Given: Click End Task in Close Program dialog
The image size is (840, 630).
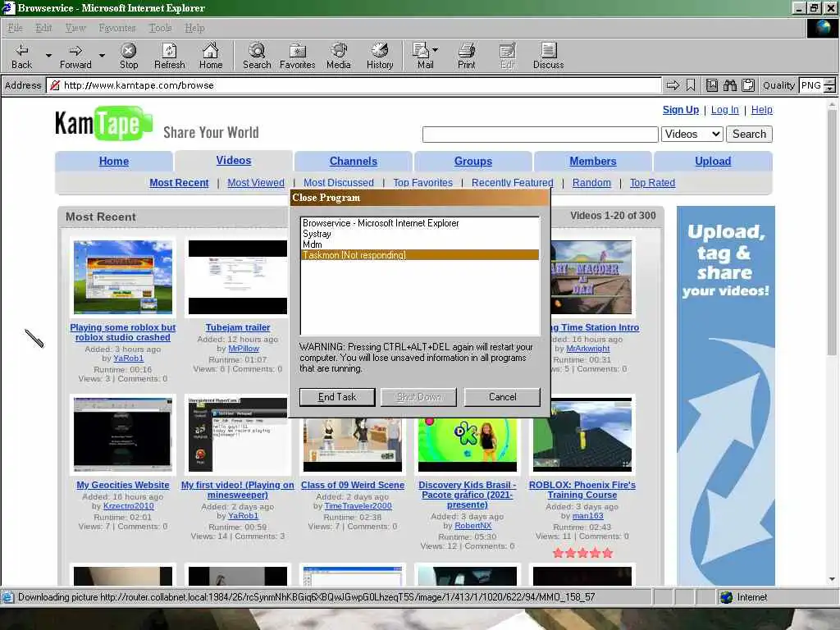Looking at the screenshot, I should [x=337, y=397].
